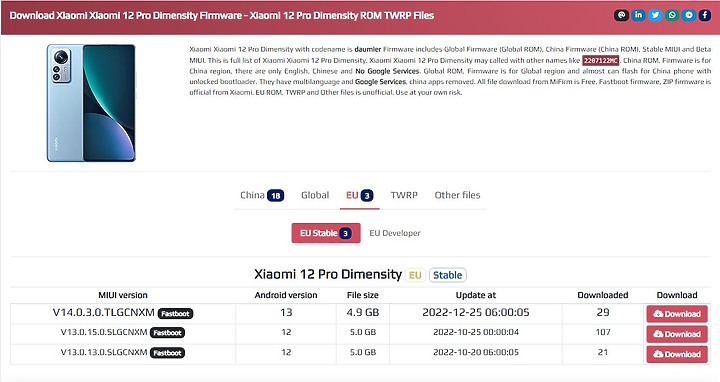This screenshot has width=720, height=382.
Task: Click the Stable label beside title
Action: point(448,275)
